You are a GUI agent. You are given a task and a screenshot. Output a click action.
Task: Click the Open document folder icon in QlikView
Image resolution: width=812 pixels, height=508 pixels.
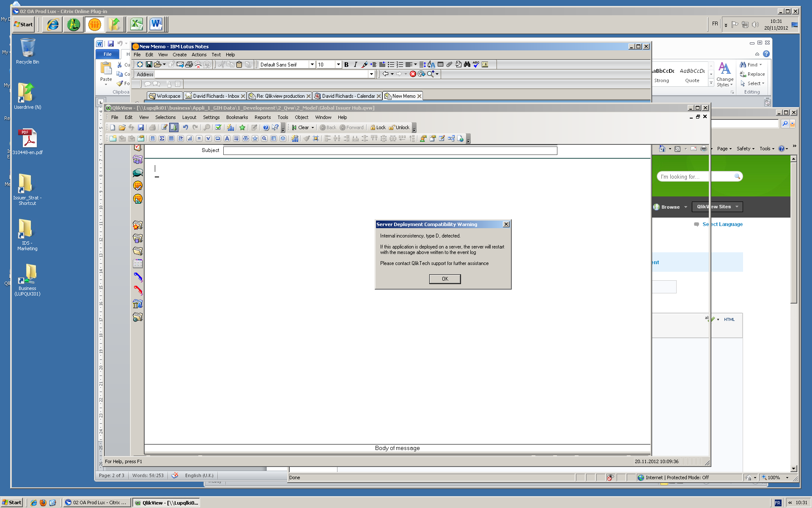[122, 127]
